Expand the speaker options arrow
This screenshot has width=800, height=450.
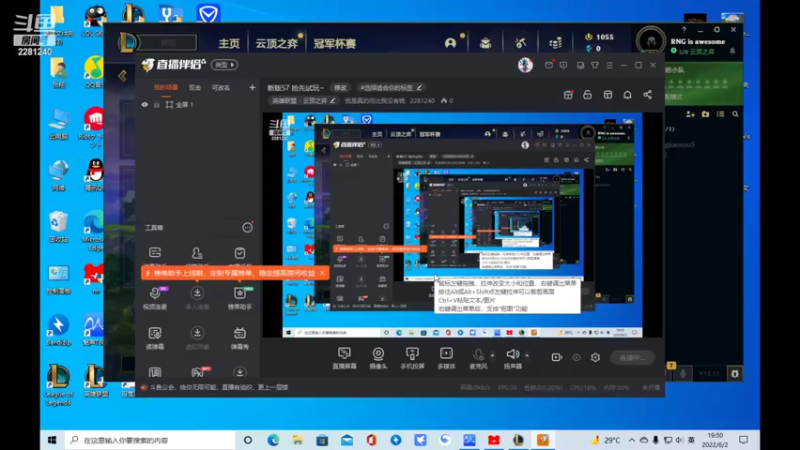click(527, 355)
